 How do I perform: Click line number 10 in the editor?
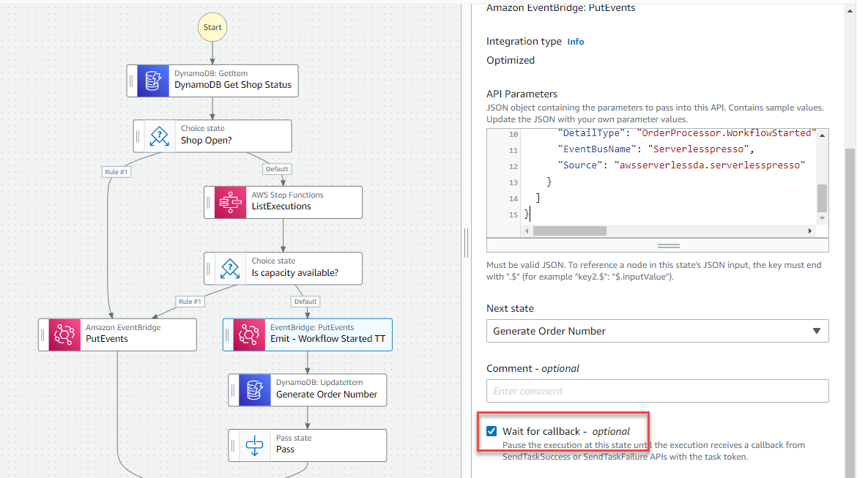(x=513, y=134)
